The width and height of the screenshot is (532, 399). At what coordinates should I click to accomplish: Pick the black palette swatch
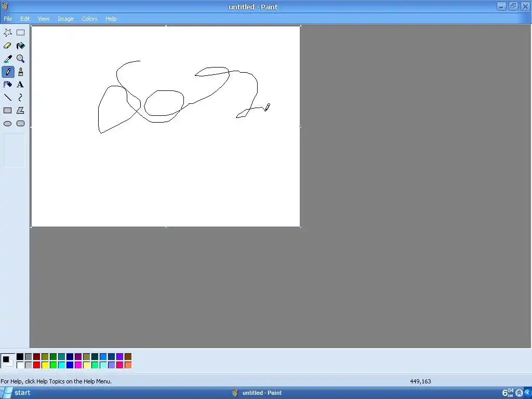(20, 356)
